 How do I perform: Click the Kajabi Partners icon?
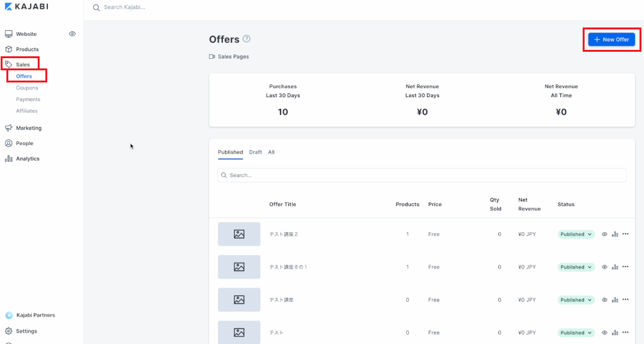tap(9, 315)
